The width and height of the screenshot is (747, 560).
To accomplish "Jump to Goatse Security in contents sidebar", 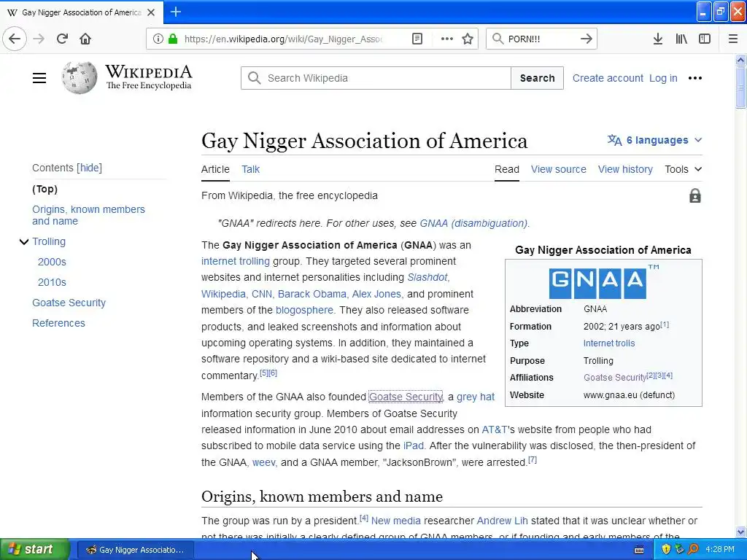I will 69,303.
